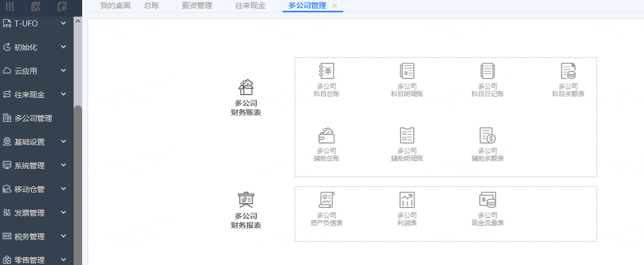Open 多公司管理 in the sidebar

34,118
